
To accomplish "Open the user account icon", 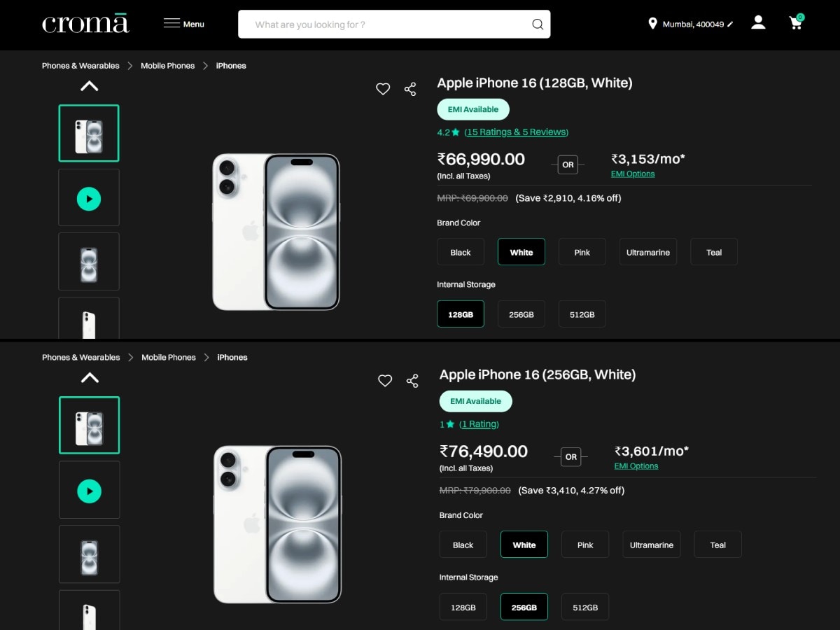I will 757,23.
